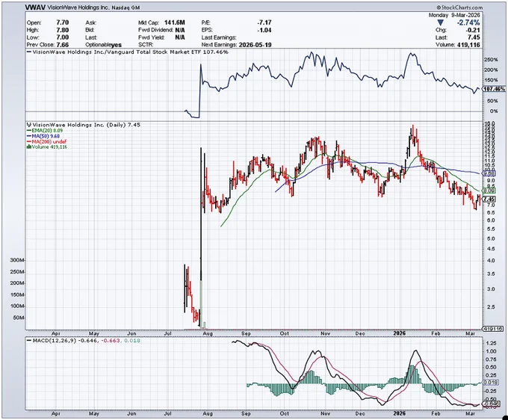Click the 150M volume axis label
Image resolution: width=508 pixels, height=420 pixels.
pyautogui.click(x=17, y=295)
